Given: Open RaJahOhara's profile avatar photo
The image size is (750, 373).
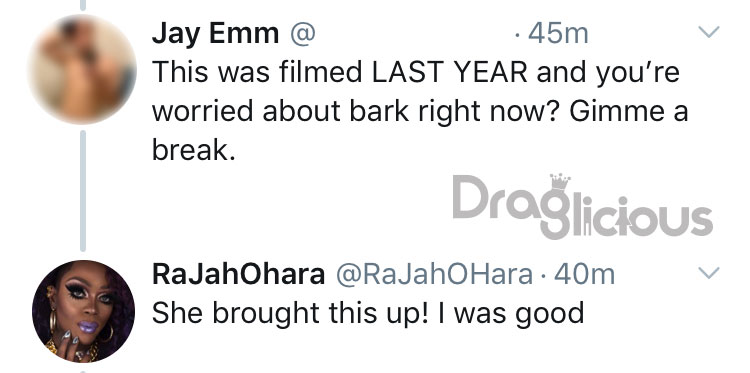Looking at the screenshot, I should pos(83,311).
